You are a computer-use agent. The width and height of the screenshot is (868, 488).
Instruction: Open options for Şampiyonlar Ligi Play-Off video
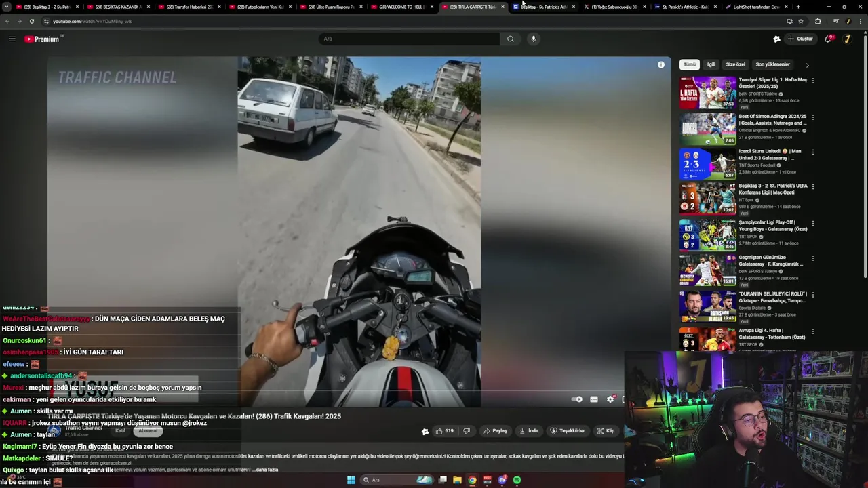[x=813, y=223]
